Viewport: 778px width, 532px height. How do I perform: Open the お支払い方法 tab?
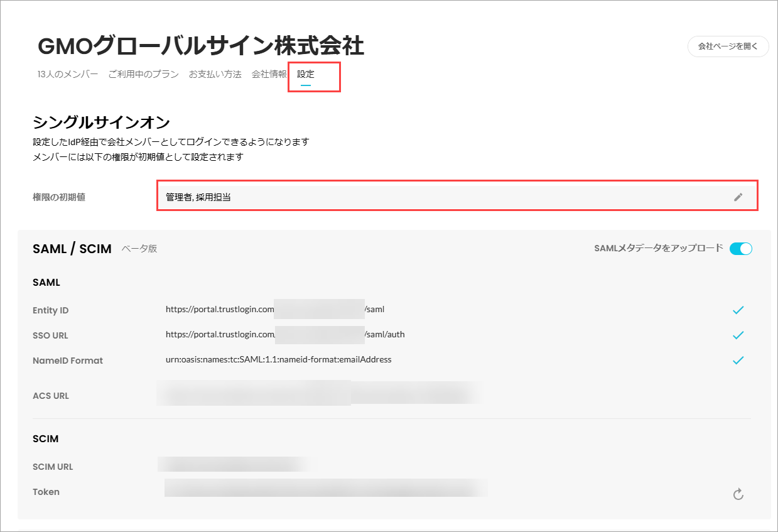pos(215,74)
